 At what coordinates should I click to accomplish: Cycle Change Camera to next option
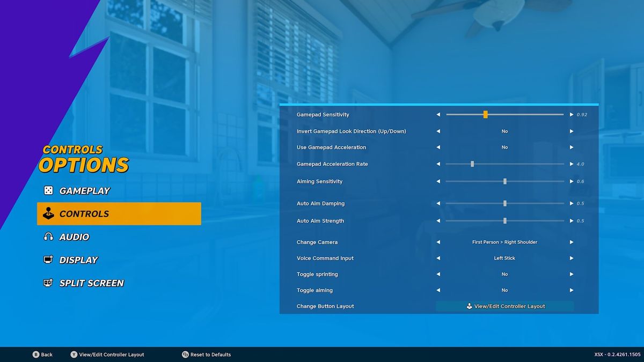pyautogui.click(x=572, y=242)
